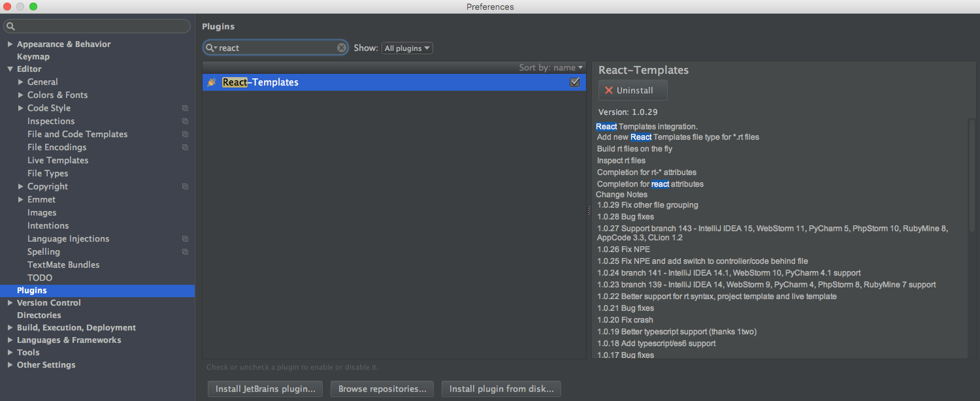Expand Appearance & Behavior section
The height and width of the screenshot is (401, 980).
coord(10,44)
